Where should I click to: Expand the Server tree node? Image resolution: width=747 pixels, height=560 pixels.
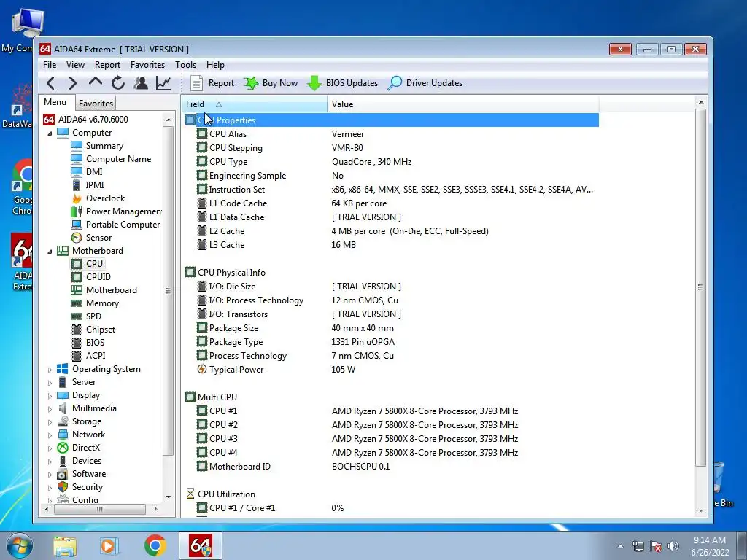(x=50, y=383)
